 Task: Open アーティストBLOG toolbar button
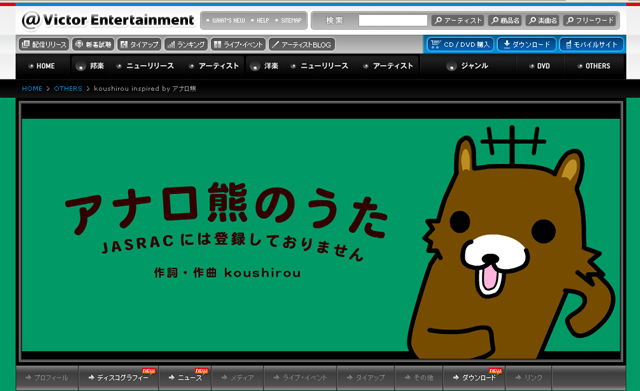302,44
